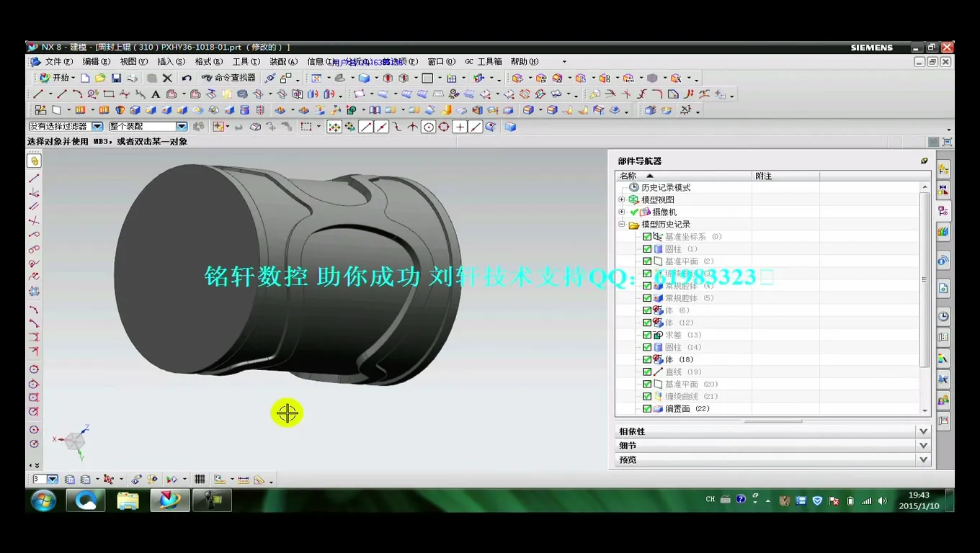This screenshot has height=553, width=980.
Task: Click the Delete (X) toolbar icon
Action: click(x=167, y=78)
